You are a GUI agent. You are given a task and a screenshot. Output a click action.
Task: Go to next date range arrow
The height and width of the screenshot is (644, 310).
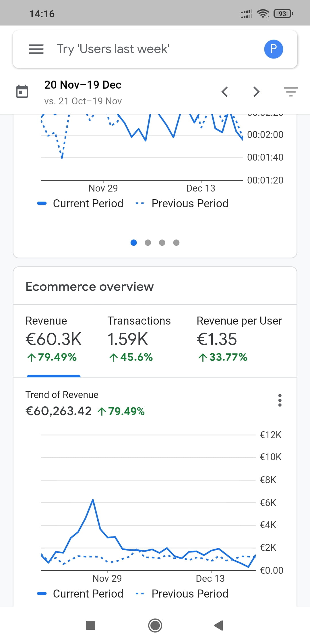coord(256,92)
